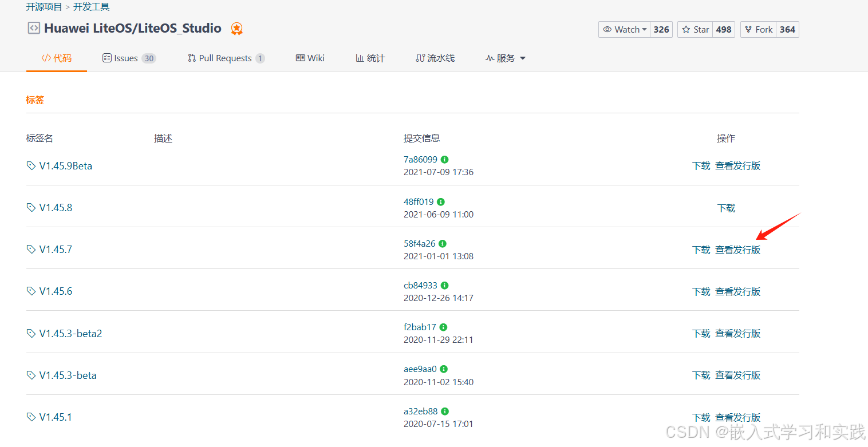The image size is (868, 447).
Task: Open tag V1.45.3-beta2
Action: point(70,333)
